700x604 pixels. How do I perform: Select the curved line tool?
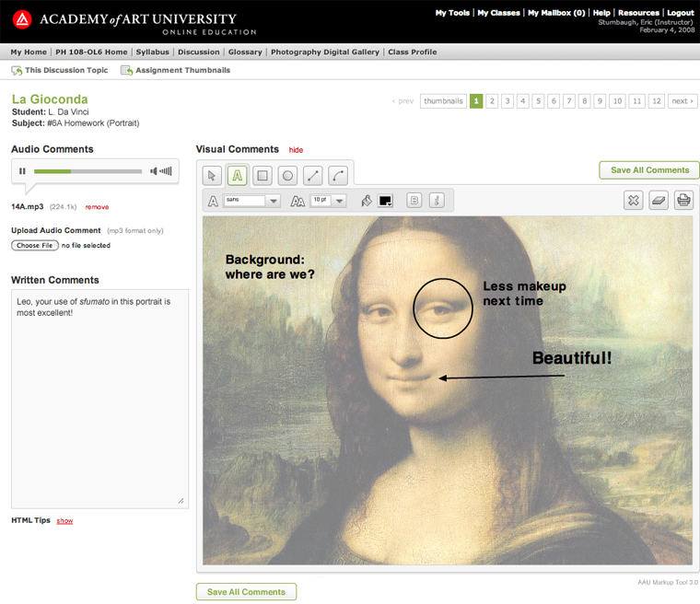click(x=338, y=175)
